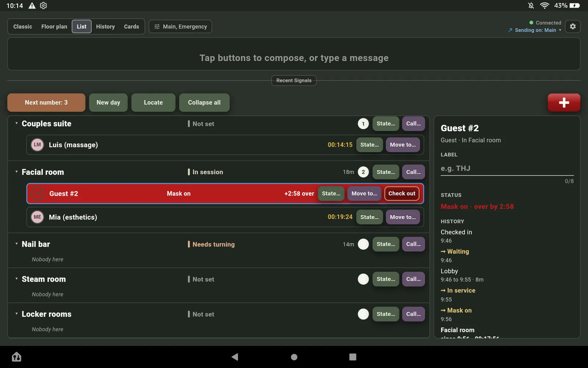Switch to History view tab

coord(105,26)
